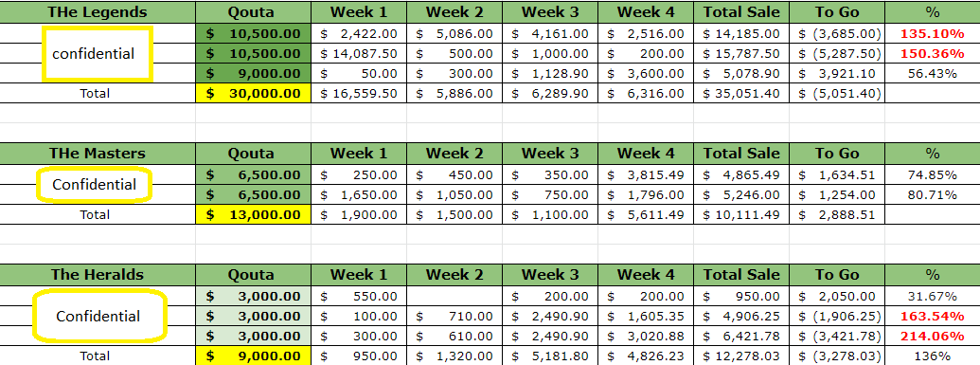This screenshot has height=365, width=980.
Task: Click the Masters To Go $2,888.51 total
Action: [837, 215]
